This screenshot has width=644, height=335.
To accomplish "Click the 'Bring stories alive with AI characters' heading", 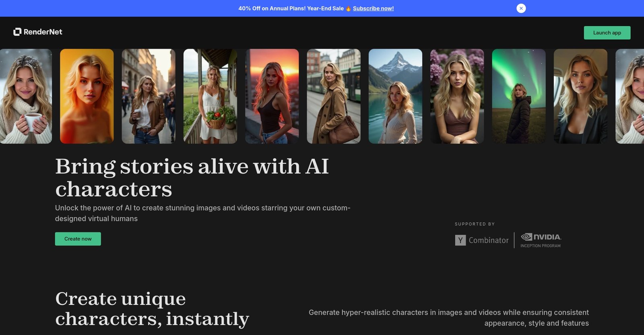I will (x=192, y=178).
